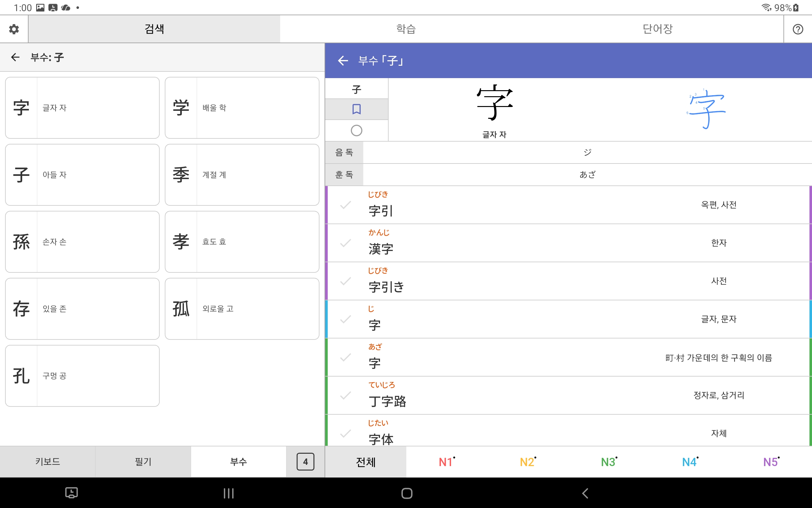Image resolution: width=812 pixels, height=508 pixels.
Task: Open the 字 글자 자 kanji card
Action: click(x=82, y=108)
